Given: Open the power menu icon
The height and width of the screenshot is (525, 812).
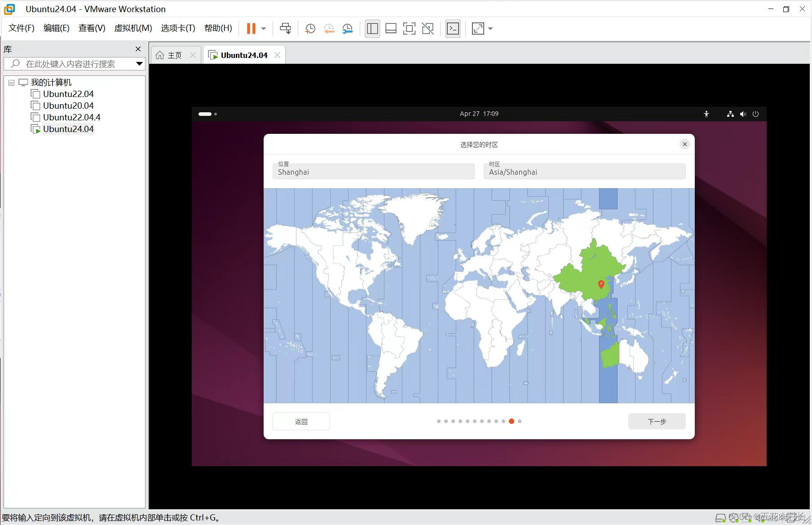Looking at the screenshot, I should tap(755, 114).
